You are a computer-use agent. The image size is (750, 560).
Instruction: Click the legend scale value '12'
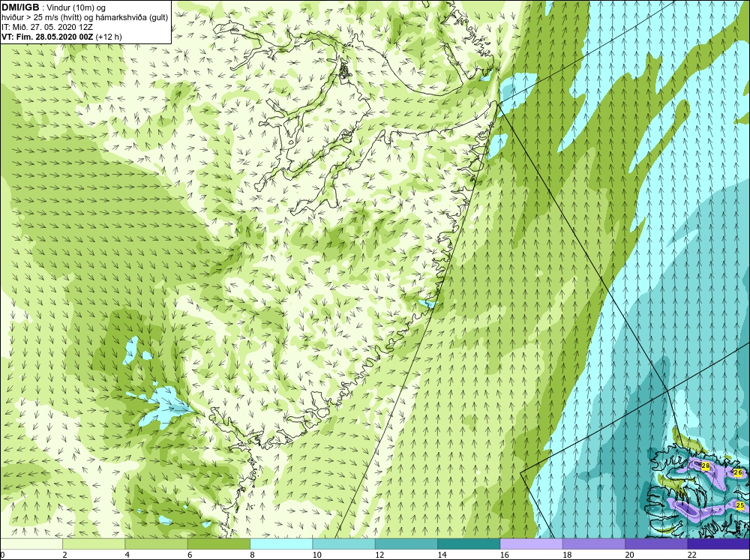click(x=379, y=555)
